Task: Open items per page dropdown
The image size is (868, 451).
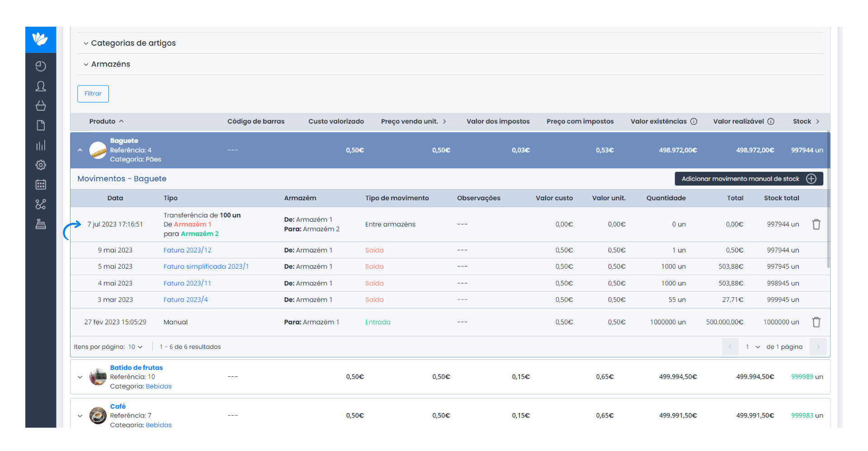Action: [x=135, y=347]
